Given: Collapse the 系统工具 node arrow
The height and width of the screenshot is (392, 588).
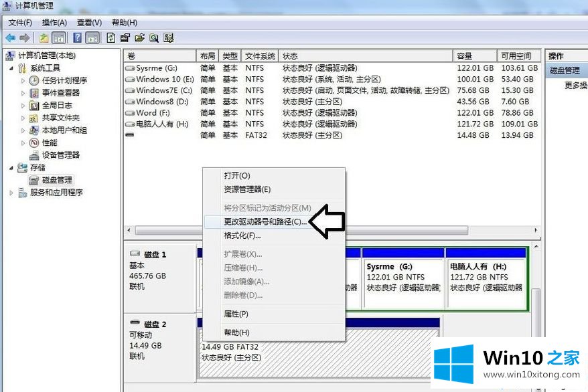Looking at the screenshot, I should [11, 68].
